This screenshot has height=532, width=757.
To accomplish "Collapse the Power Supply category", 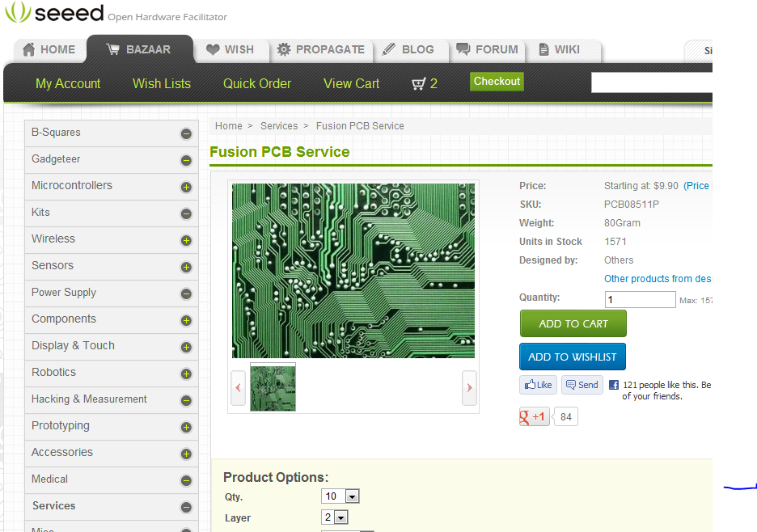I will tap(186, 294).
